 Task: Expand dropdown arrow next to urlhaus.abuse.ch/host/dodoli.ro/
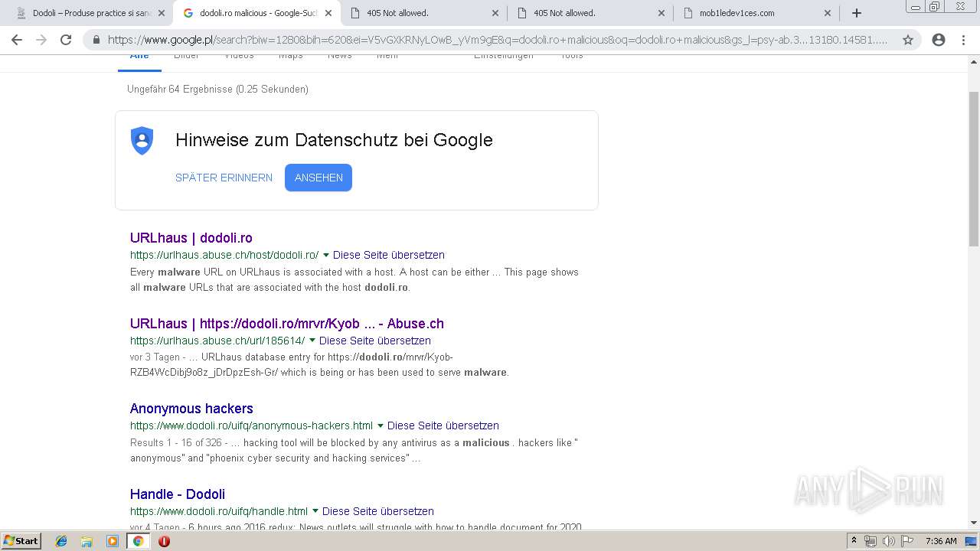[326, 255]
